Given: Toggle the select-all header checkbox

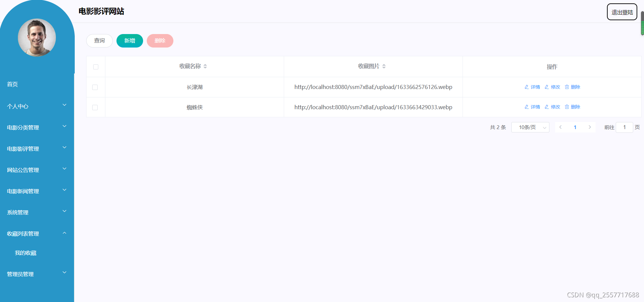Looking at the screenshot, I should [96, 67].
